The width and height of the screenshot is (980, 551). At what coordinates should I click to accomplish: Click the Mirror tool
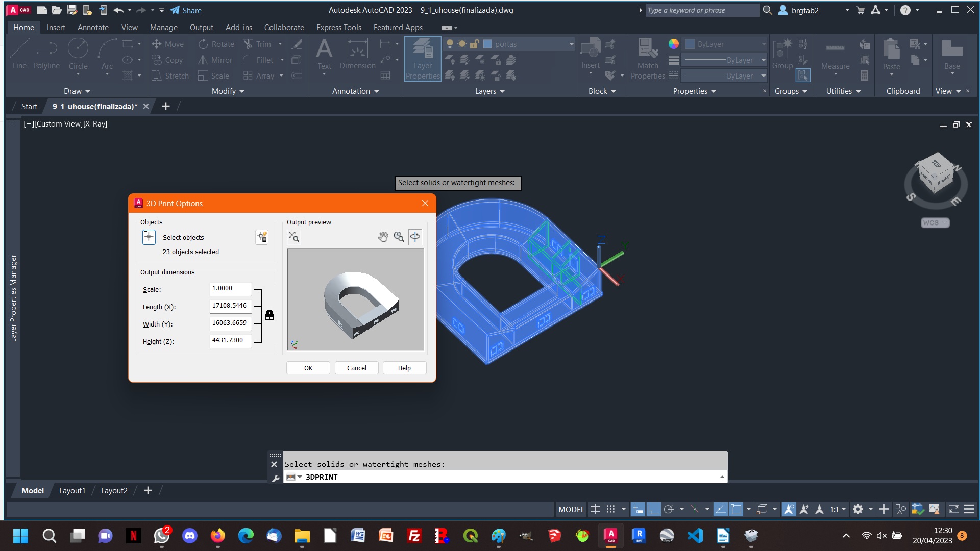(x=215, y=60)
